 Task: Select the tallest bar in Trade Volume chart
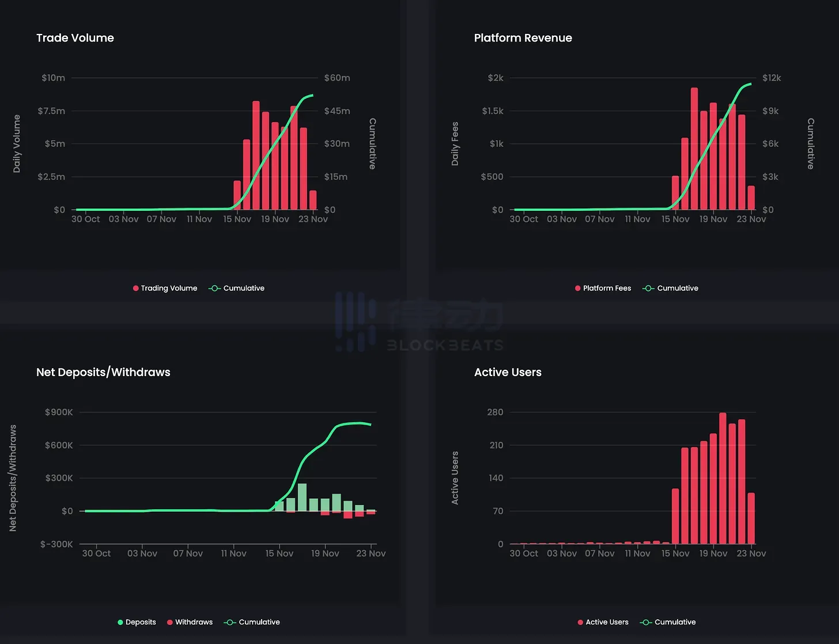click(256, 156)
